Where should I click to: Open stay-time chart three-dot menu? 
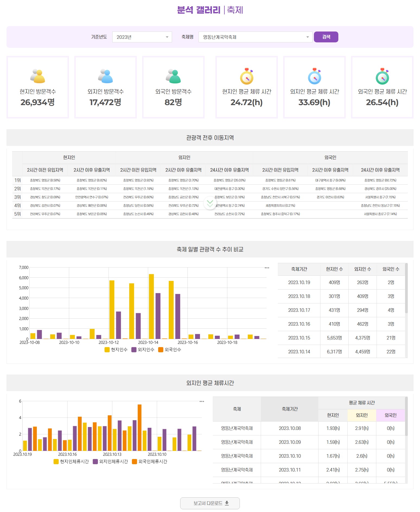tap(202, 401)
